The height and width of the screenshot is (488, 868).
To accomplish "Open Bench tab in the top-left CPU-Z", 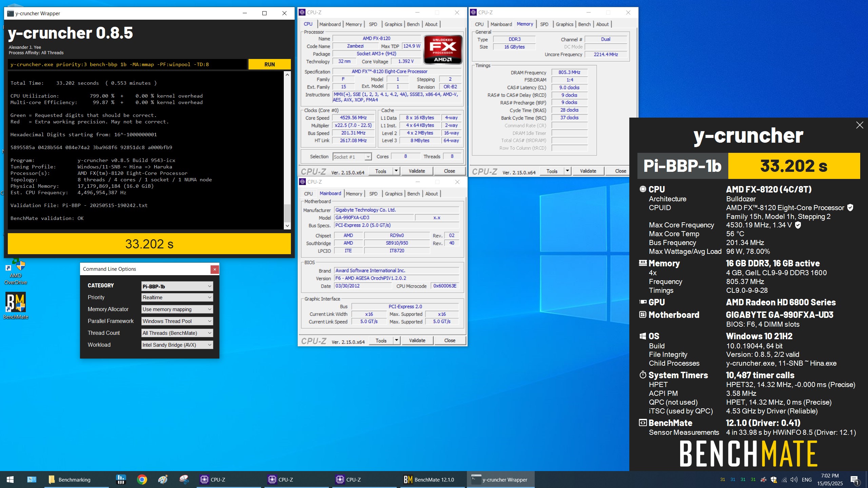I will (413, 24).
